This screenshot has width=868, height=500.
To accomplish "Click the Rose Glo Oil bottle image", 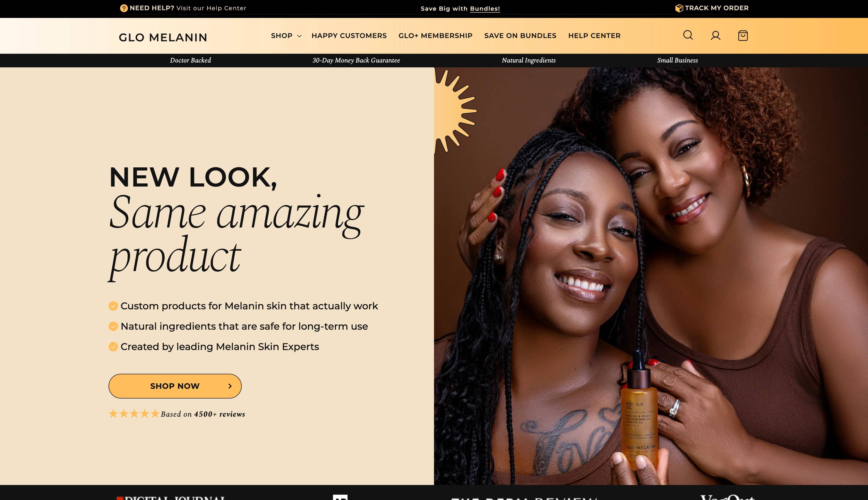I will pos(639,412).
